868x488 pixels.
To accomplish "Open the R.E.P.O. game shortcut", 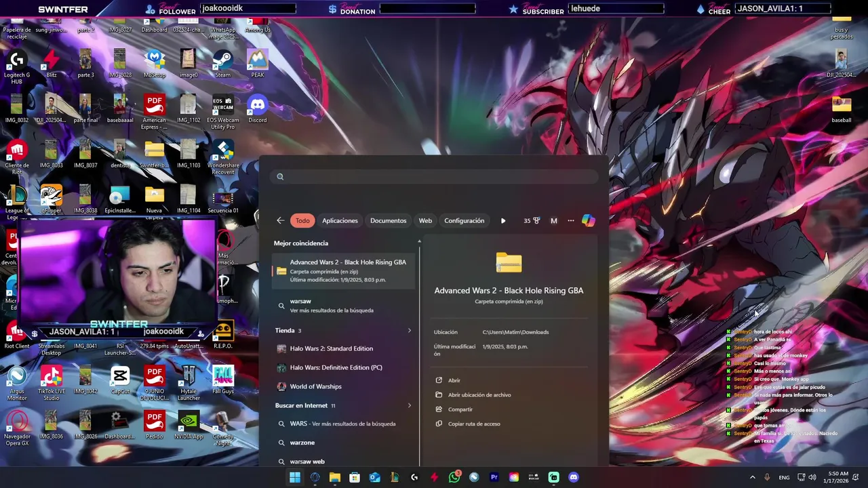I will 223,334.
